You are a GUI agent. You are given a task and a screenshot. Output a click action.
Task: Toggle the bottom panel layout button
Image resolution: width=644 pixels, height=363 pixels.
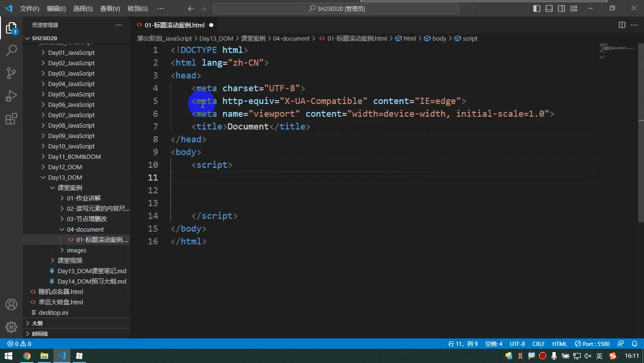[x=549, y=9]
